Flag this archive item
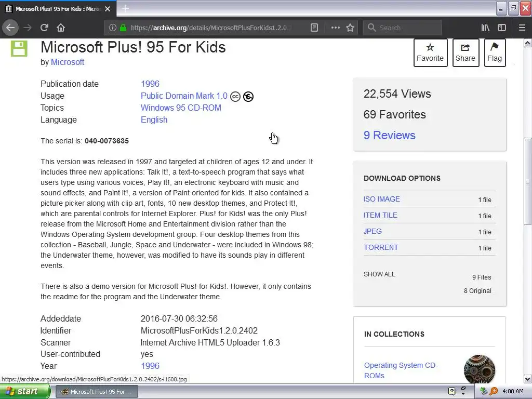Image resolution: width=532 pixels, height=399 pixels. pyautogui.click(x=495, y=52)
